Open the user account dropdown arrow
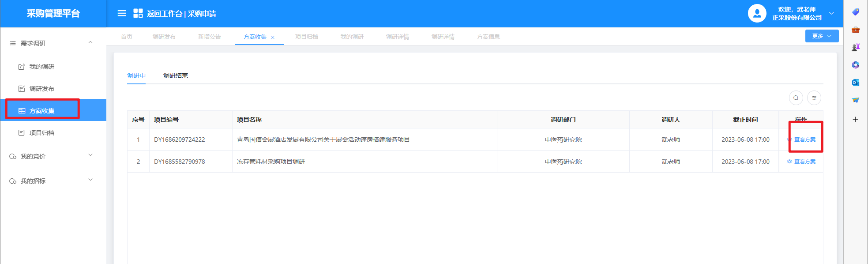This screenshot has width=868, height=264. (831, 13)
